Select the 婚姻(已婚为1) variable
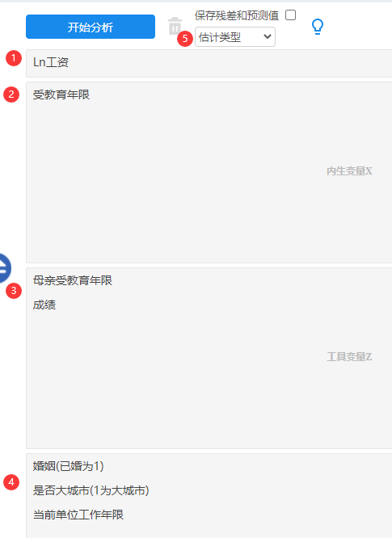 (x=69, y=466)
